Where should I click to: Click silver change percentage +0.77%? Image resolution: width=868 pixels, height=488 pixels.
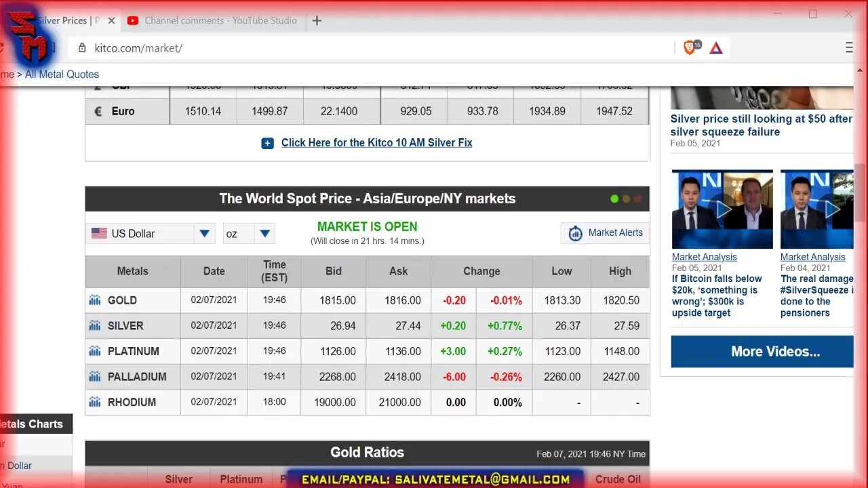pos(505,326)
